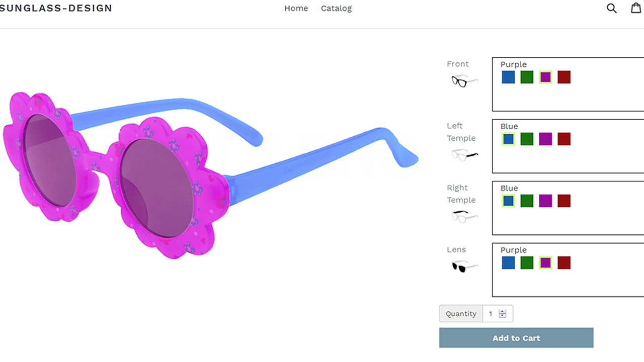
Task: Open the Catalog menu item
Action: 336,8
